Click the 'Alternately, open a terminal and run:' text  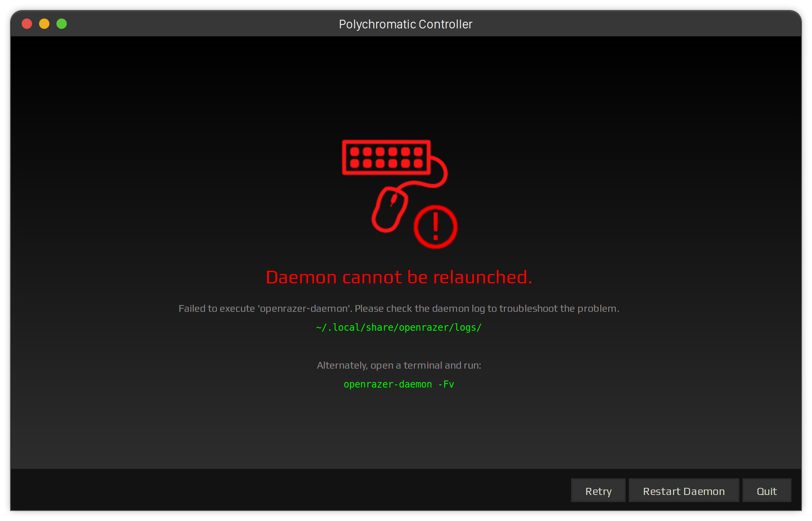click(398, 365)
